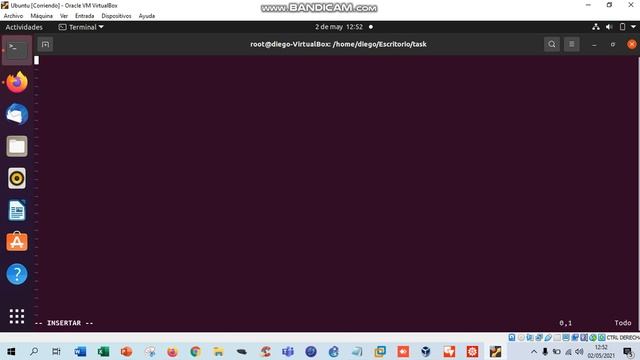Open Thunderbird mail from the dock
640x360 pixels.
17,114
